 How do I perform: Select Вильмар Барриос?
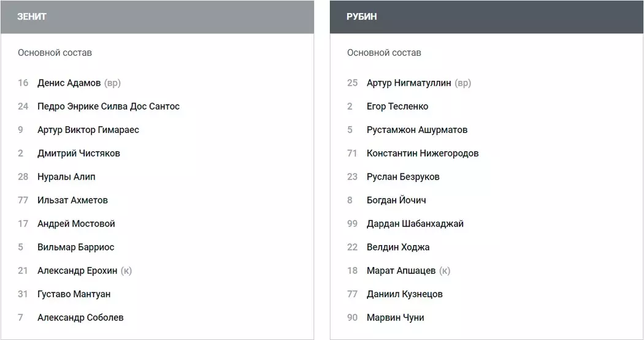[75, 247]
